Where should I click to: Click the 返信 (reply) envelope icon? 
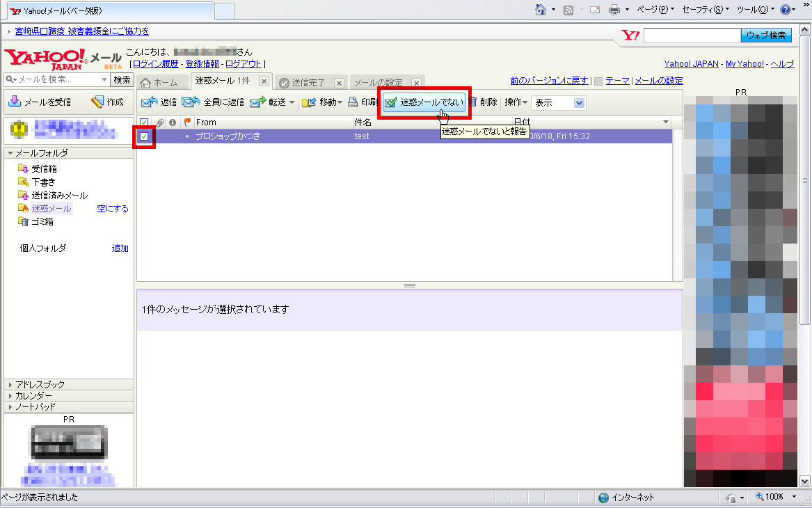(x=149, y=102)
